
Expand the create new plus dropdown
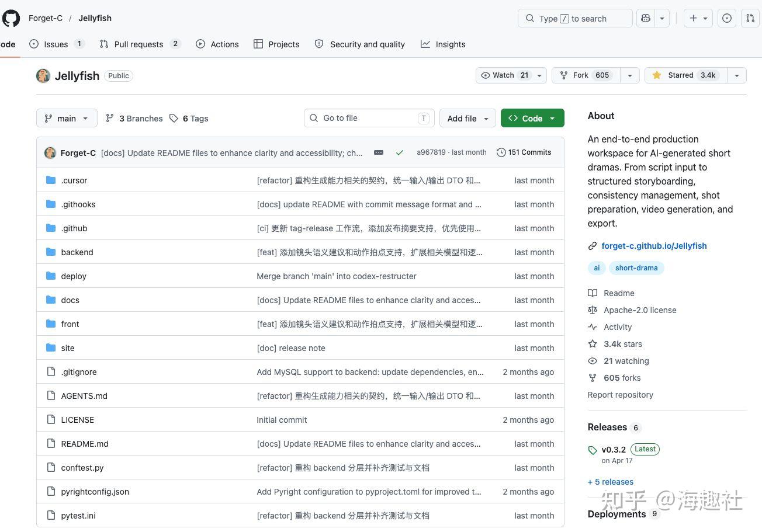698,18
